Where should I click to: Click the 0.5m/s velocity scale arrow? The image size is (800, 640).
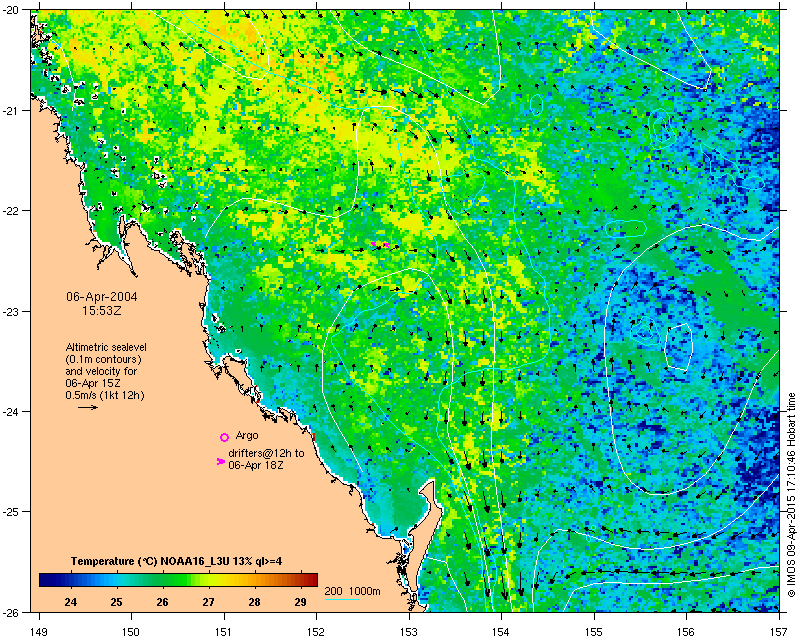pyautogui.click(x=88, y=407)
